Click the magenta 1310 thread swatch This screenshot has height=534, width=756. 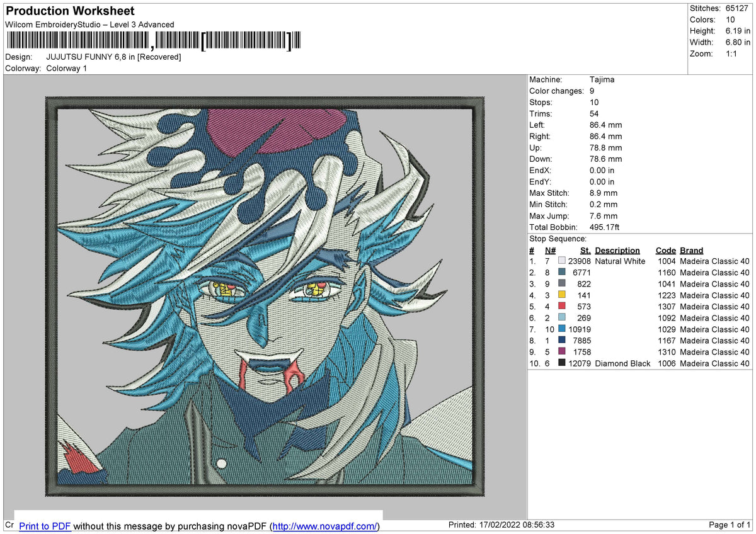tap(562, 352)
